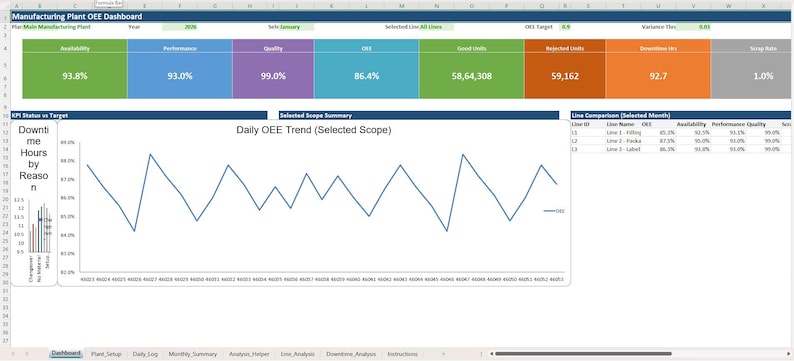Click the Manufacturing Plant OEE Dashboard title
The height and width of the screenshot is (361, 794).
pyautogui.click(x=400, y=16)
